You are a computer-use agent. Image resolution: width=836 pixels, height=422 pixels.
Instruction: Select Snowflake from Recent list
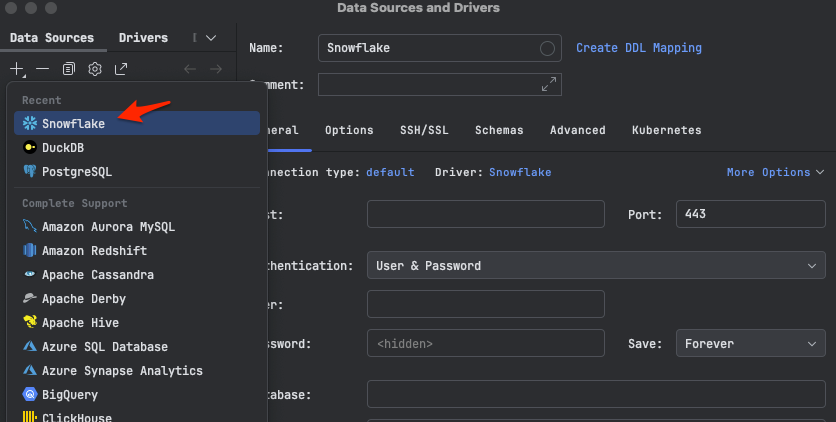[x=137, y=123]
